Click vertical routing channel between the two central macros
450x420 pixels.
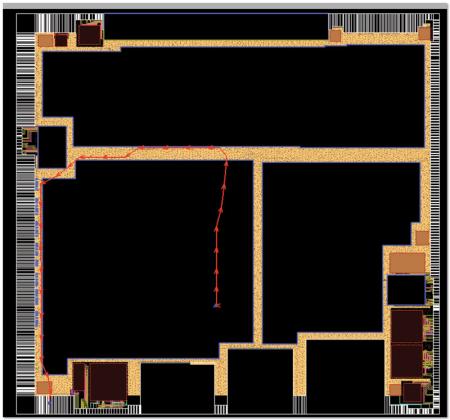tap(258, 252)
